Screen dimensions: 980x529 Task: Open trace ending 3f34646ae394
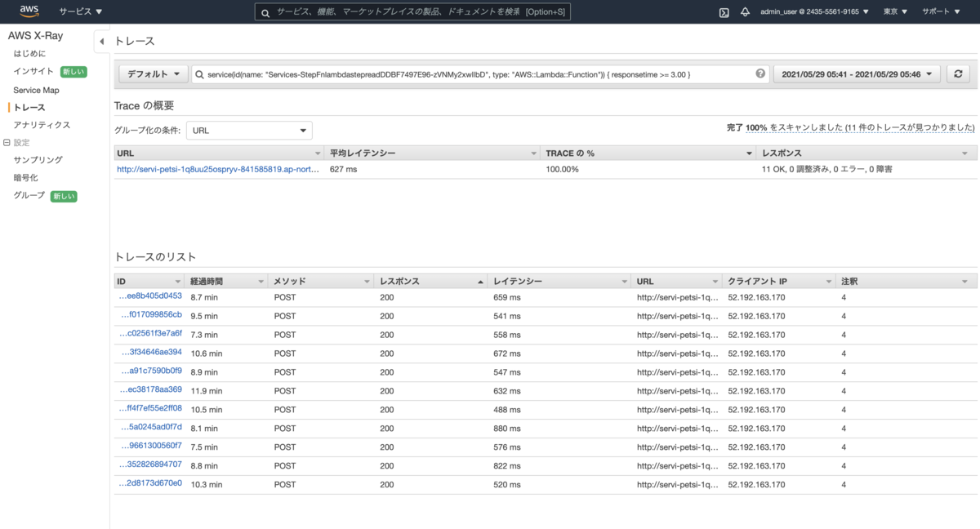(151, 353)
